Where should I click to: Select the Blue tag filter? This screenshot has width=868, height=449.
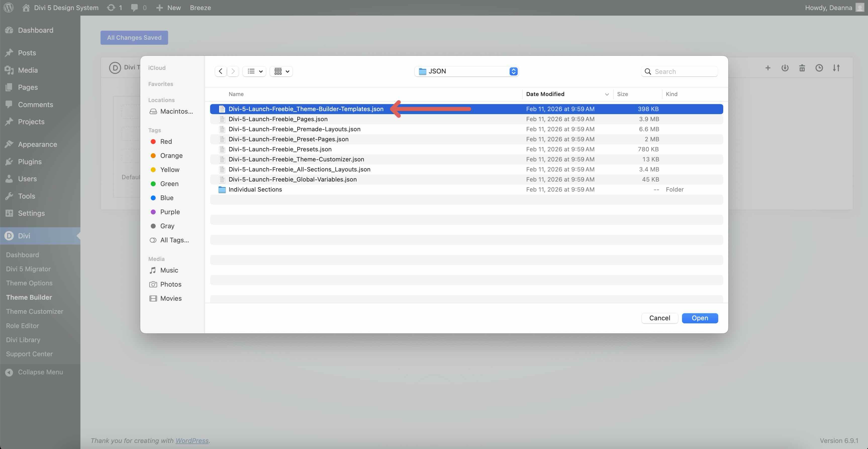tap(166, 198)
